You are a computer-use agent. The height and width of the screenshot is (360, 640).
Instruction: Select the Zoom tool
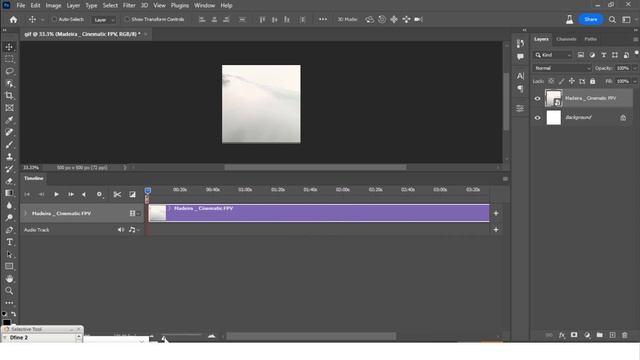coord(9,291)
